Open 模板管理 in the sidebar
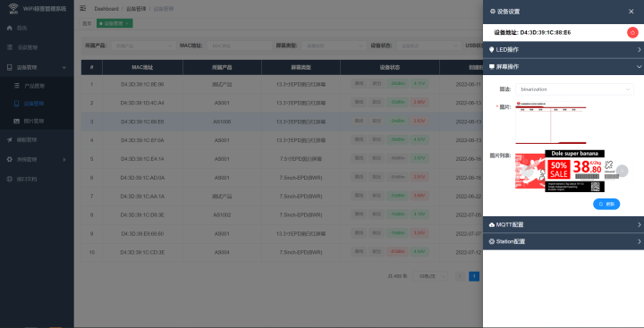Image resolution: width=644 pixels, height=328 pixels. tap(37, 140)
